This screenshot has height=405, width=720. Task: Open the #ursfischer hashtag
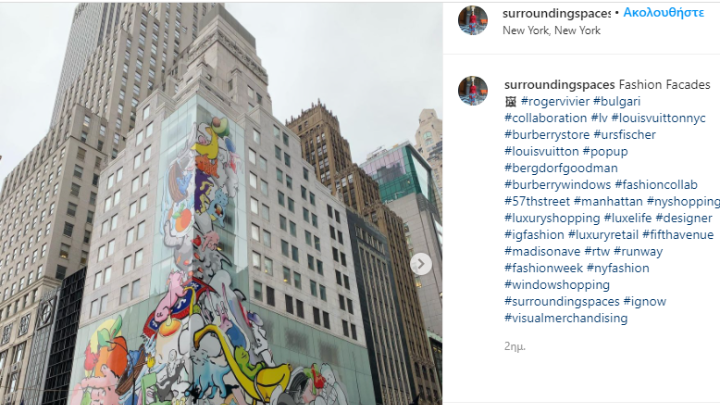pos(624,135)
